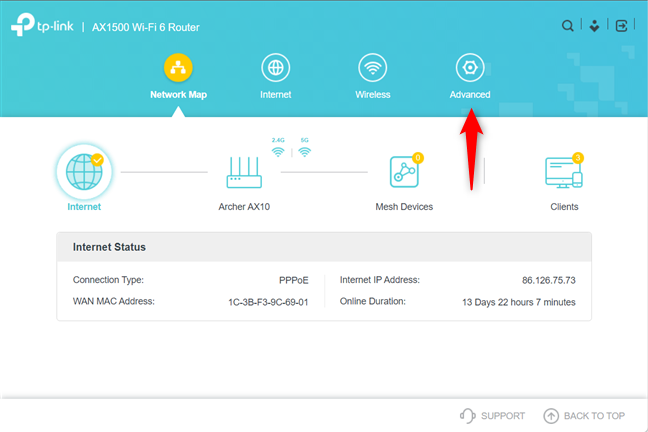Click the Mesh Devices label
Image resolution: width=648 pixels, height=432 pixels.
tap(404, 207)
